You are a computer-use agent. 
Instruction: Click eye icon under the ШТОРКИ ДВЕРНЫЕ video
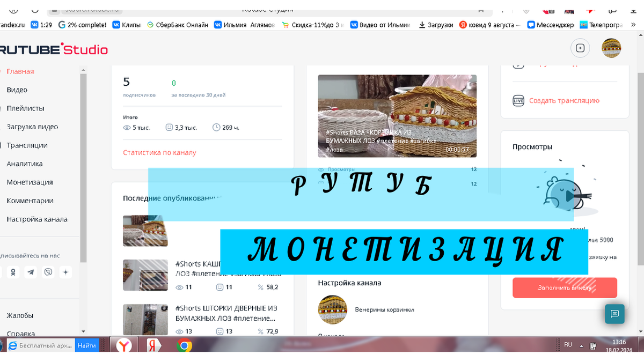coord(180,331)
